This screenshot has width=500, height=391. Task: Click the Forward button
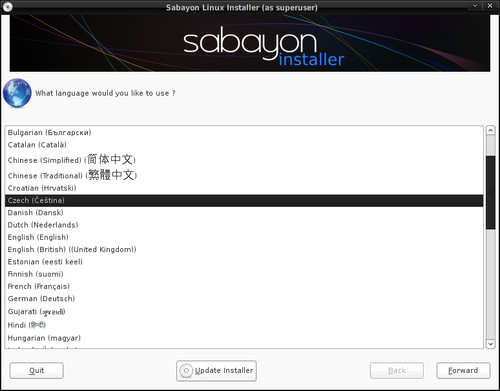[x=463, y=370]
